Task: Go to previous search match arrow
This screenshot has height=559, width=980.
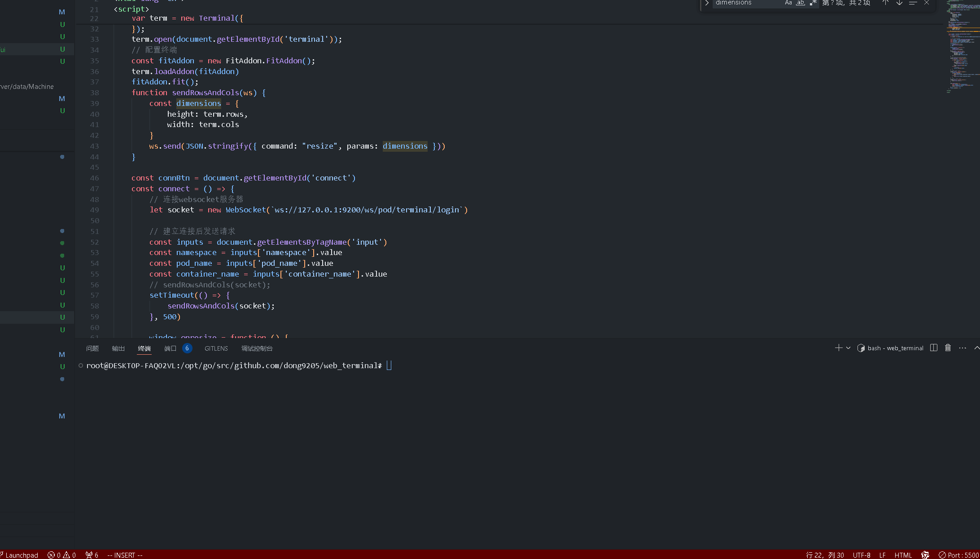Action: point(885,3)
